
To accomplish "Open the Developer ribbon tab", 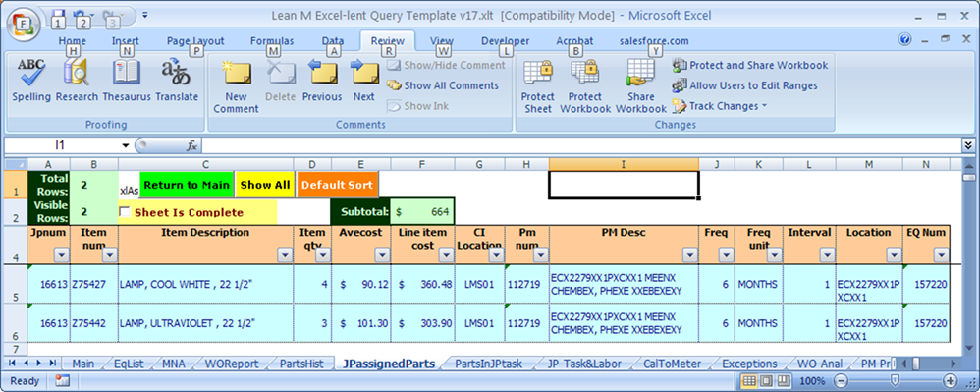I will [x=505, y=41].
